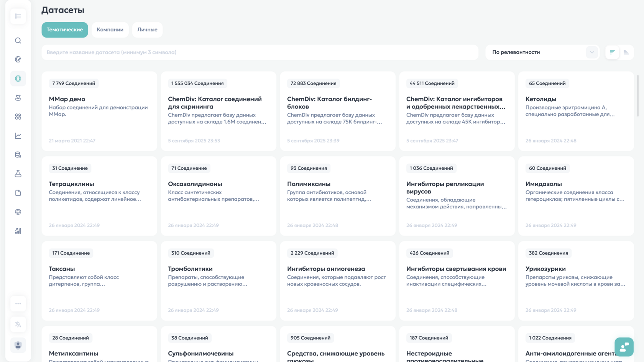Viewport: 644px width, 362px height.
Task: Open the Тетрациклины dataset card
Action: [x=99, y=196]
